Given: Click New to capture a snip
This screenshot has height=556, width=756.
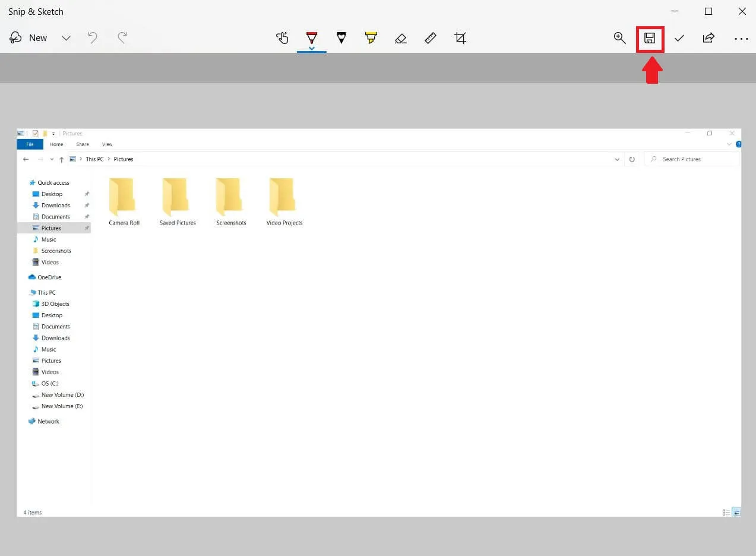Looking at the screenshot, I should (29, 37).
